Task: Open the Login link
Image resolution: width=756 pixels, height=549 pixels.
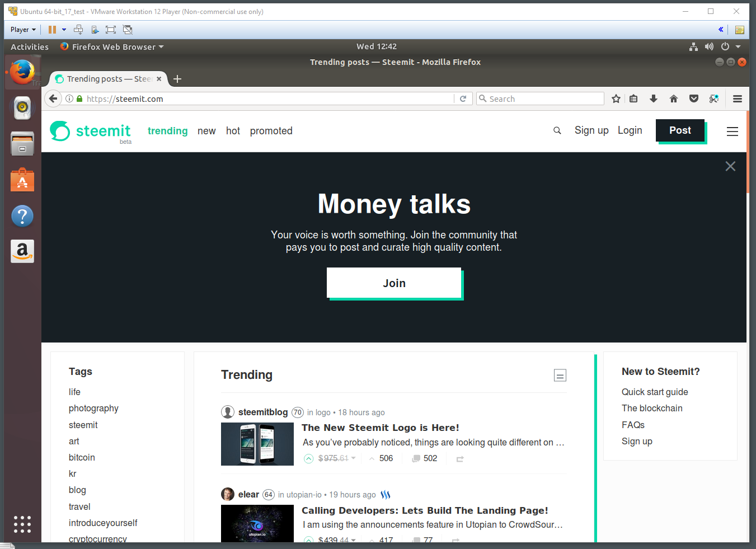Action: click(630, 130)
